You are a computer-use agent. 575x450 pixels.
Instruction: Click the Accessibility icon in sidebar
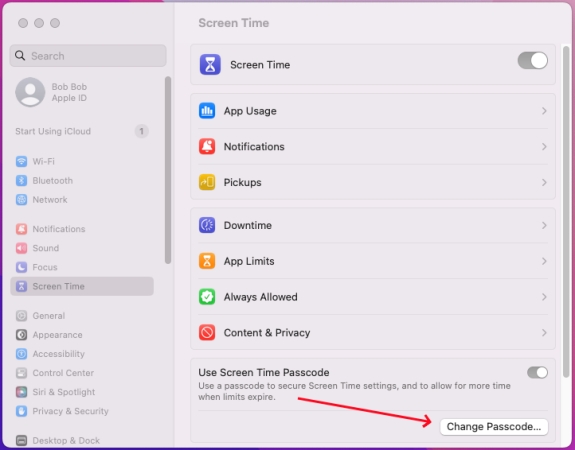coord(21,354)
